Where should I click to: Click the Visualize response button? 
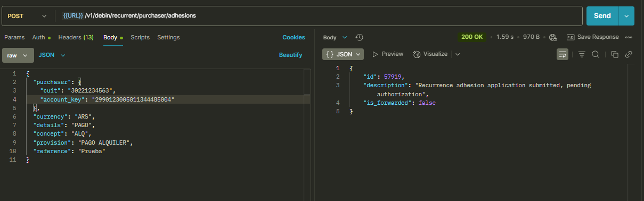(x=430, y=54)
